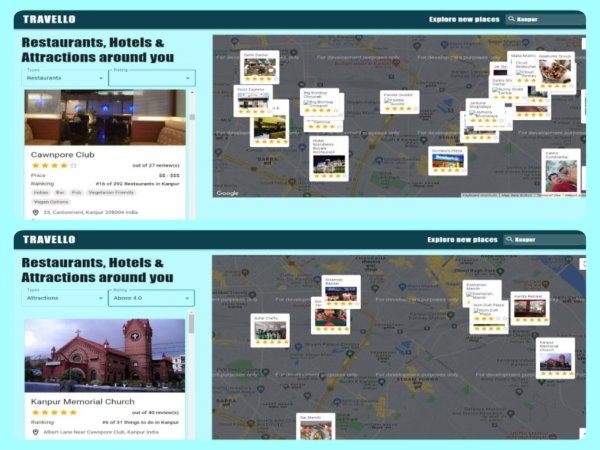Viewport: 600px width, 450px height.
Task: Click the Indian cuisine tag
Action: pyautogui.click(x=40, y=192)
